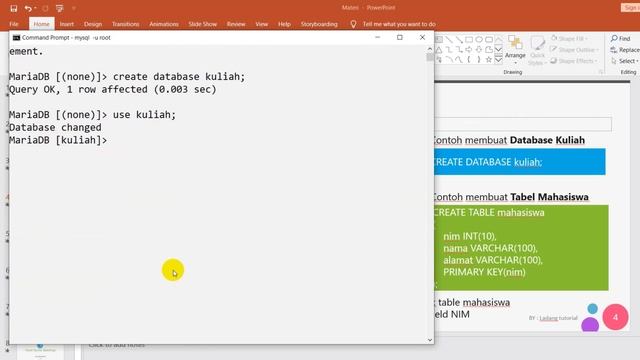Select the Curve shape
The image size is (640, 360).
[459, 60]
